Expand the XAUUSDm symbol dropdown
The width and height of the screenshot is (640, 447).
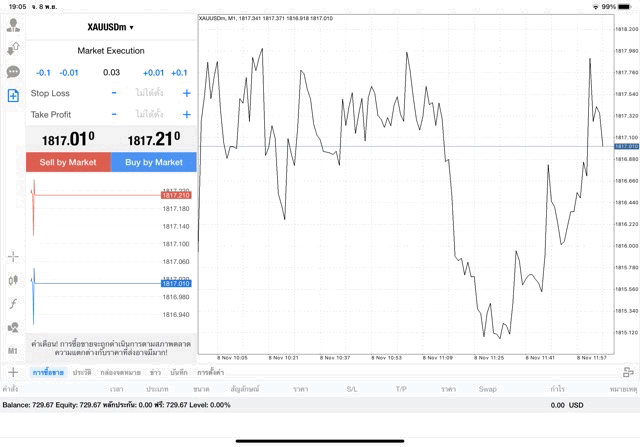click(x=111, y=27)
